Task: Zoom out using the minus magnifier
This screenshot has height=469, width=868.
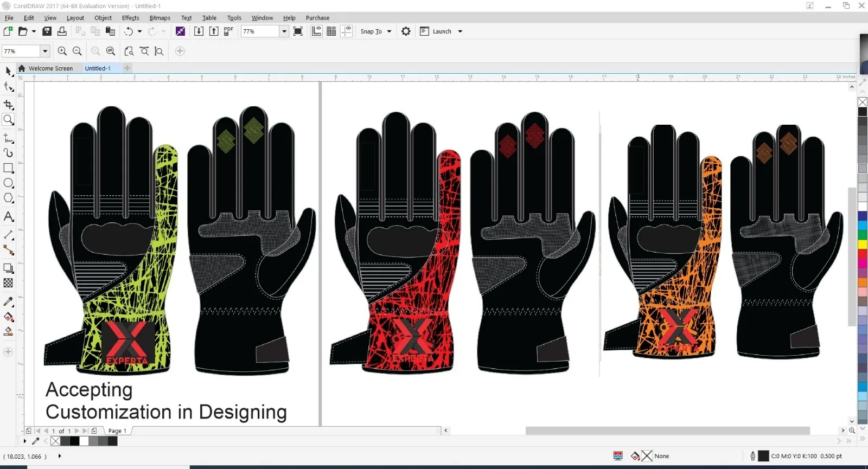Action: pyautogui.click(x=77, y=51)
